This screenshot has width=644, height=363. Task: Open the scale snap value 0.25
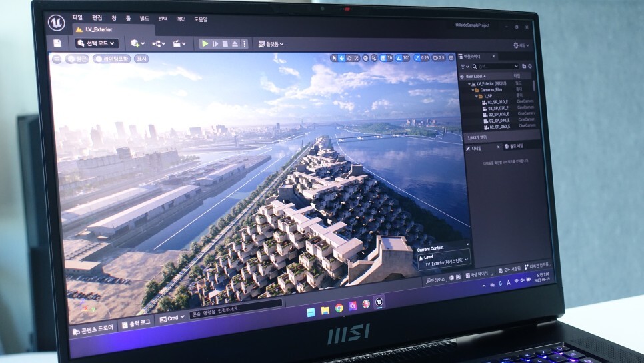(x=425, y=58)
